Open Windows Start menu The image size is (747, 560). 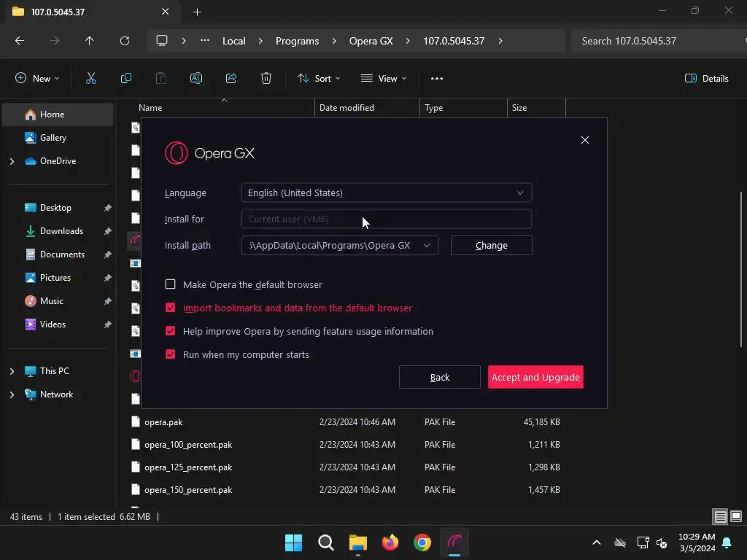click(293, 542)
